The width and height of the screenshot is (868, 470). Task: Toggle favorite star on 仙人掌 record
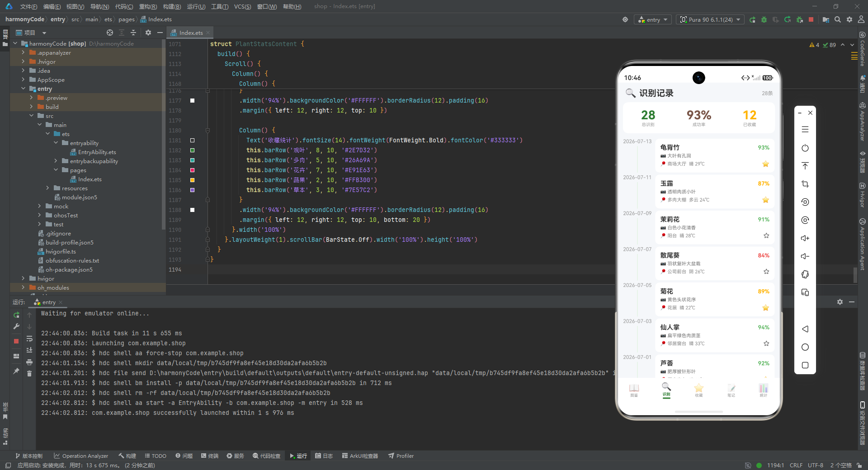click(x=766, y=343)
